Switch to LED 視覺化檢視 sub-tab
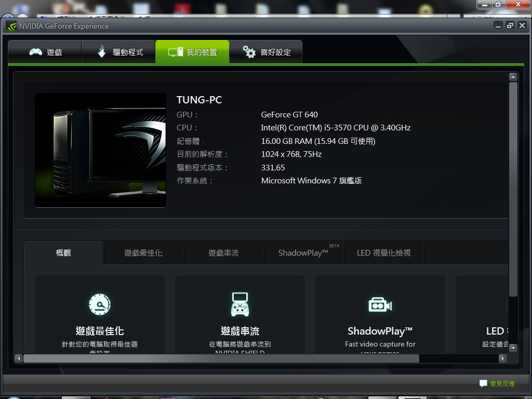The width and height of the screenshot is (532, 399). click(x=383, y=253)
